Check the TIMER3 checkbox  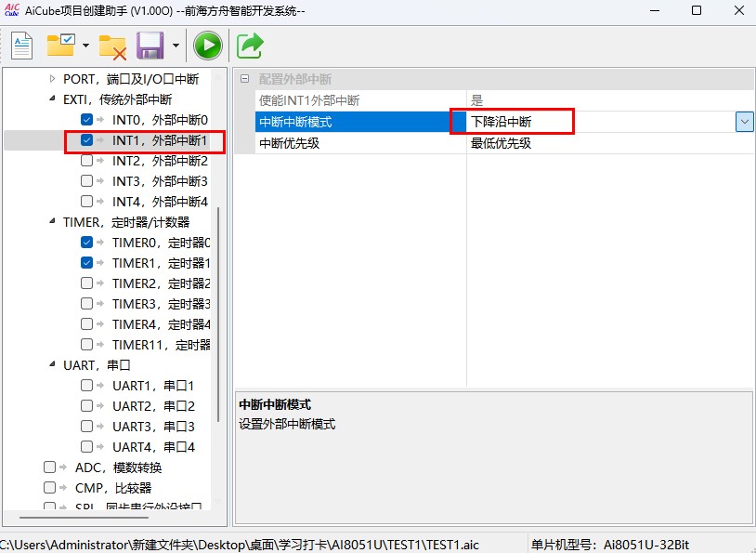click(x=86, y=304)
